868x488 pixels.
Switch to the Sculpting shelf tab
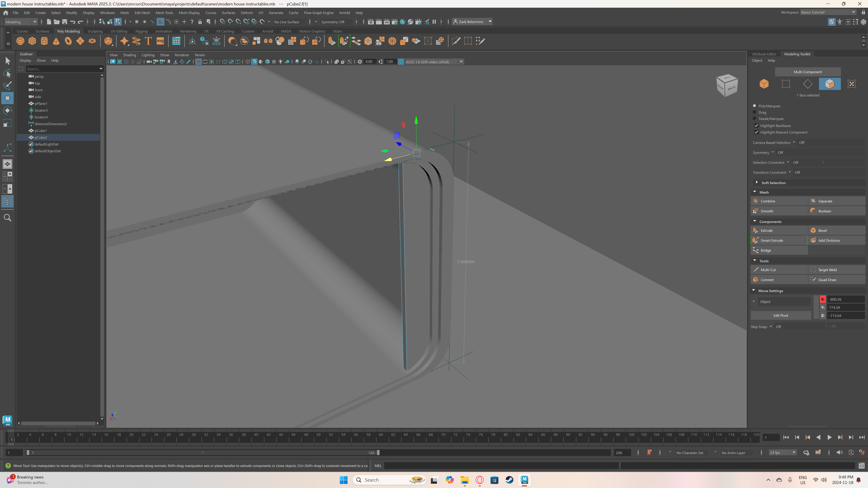(95, 31)
